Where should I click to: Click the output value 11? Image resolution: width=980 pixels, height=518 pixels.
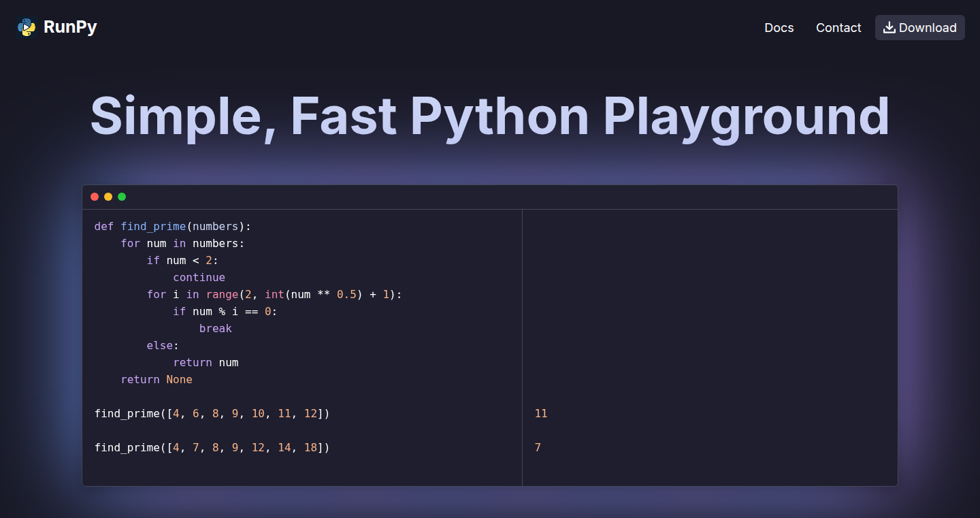coord(541,413)
